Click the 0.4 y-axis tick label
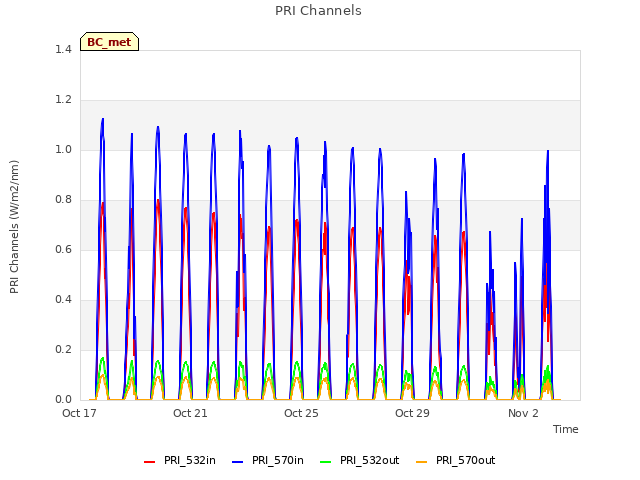 tap(63, 299)
